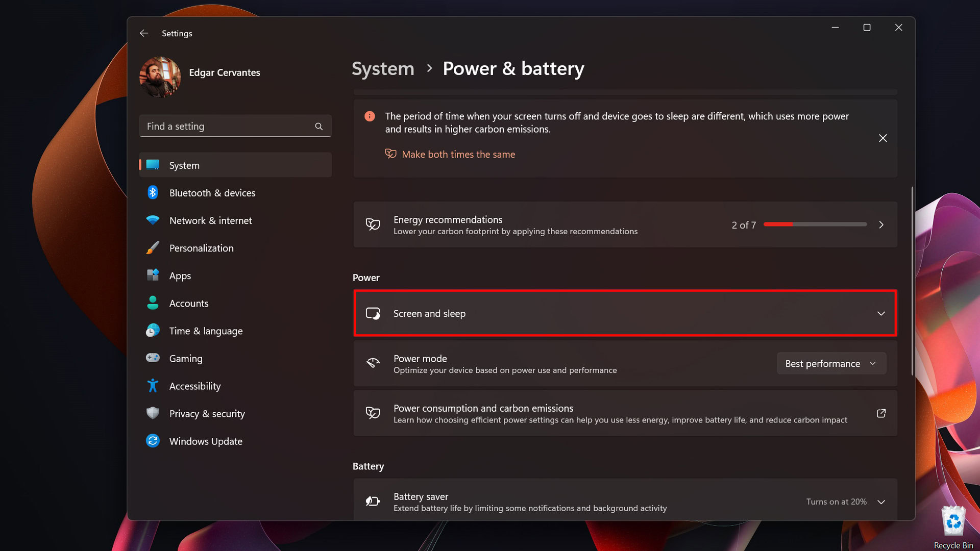The height and width of the screenshot is (551, 980).
Task: Click the Accessibility figure icon
Action: [153, 386]
